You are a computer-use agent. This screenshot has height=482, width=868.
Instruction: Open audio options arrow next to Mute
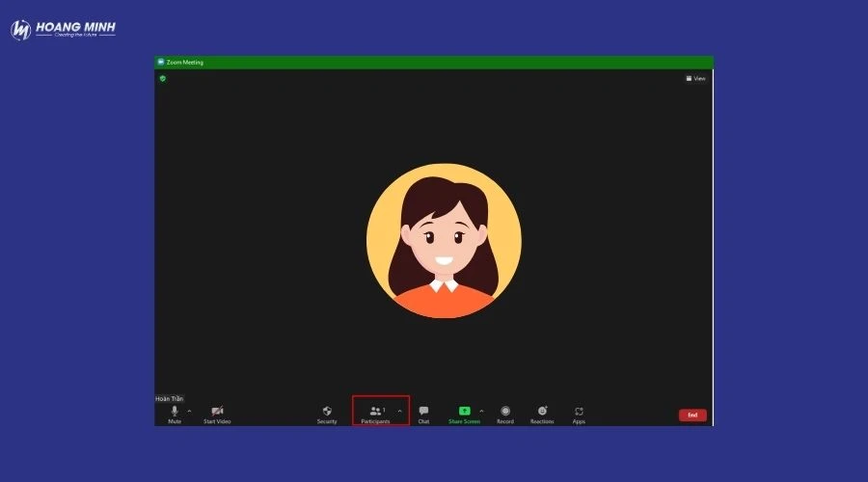[x=189, y=412]
